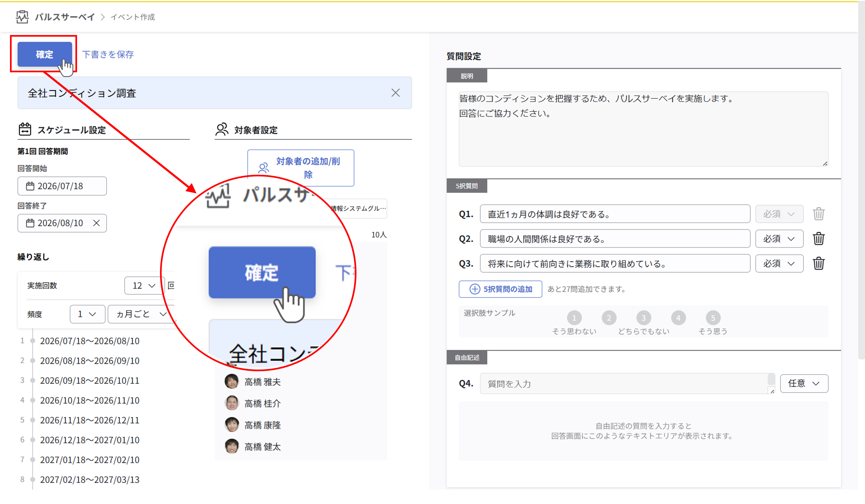Click the スケジュール設定 calendar icon
Image resolution: width=865 pixels, height=504 pixels.
coord(25,129)
